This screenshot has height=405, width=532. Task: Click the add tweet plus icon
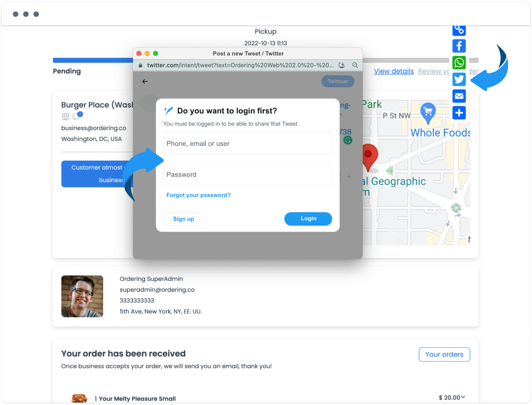tap(349, 176)
